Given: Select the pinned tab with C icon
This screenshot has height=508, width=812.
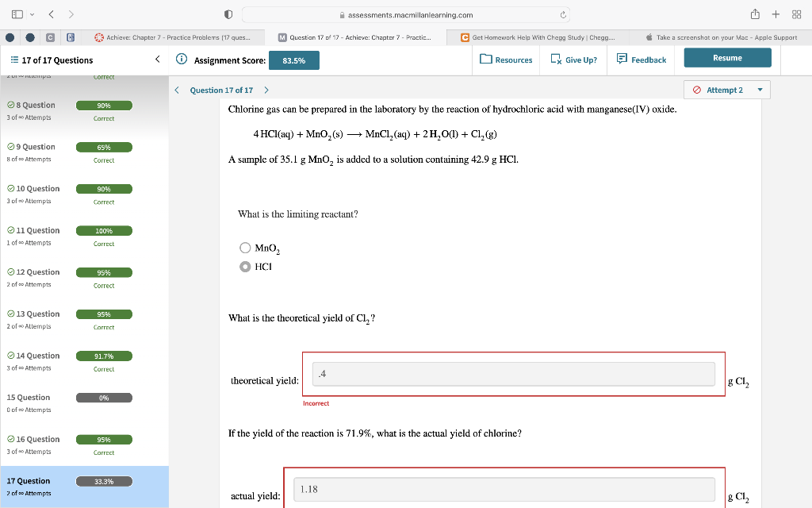Looking at the screenshot, I should [50, 37].
